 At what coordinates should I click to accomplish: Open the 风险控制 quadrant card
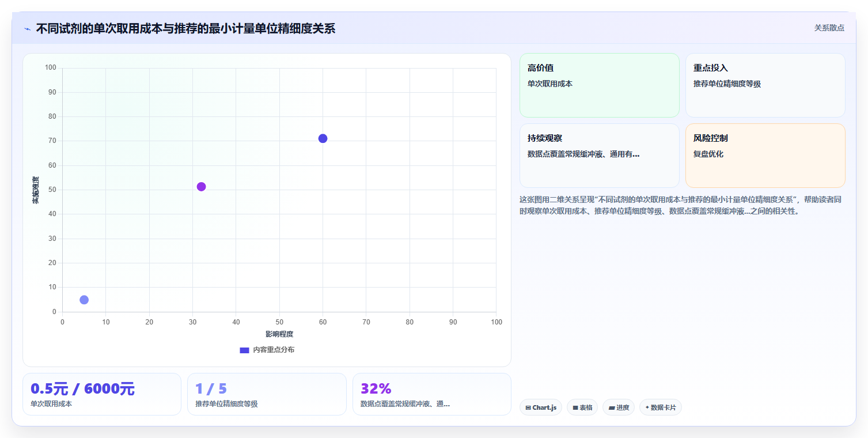(765, 156)
